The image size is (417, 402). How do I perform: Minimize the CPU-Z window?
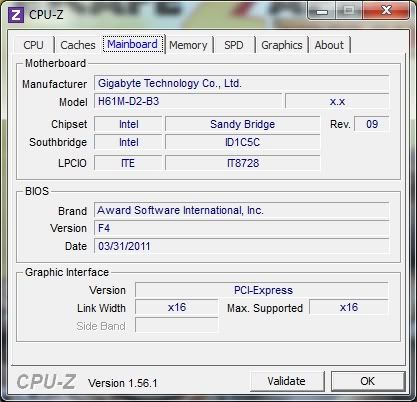click(322, 11)
